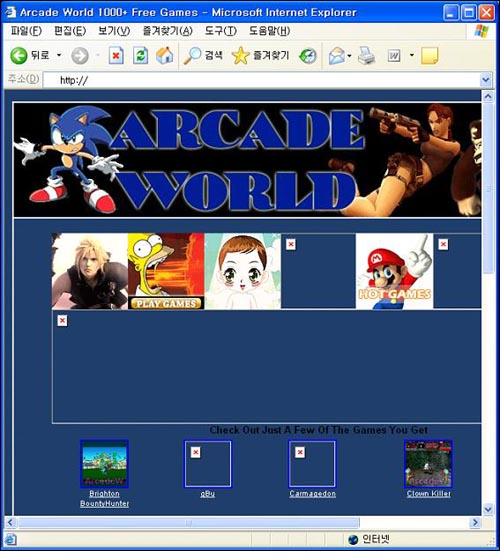Open the qBu game link
Viewport: 500px width, 551px height.
pyautogui.click(x=208, y=493)
